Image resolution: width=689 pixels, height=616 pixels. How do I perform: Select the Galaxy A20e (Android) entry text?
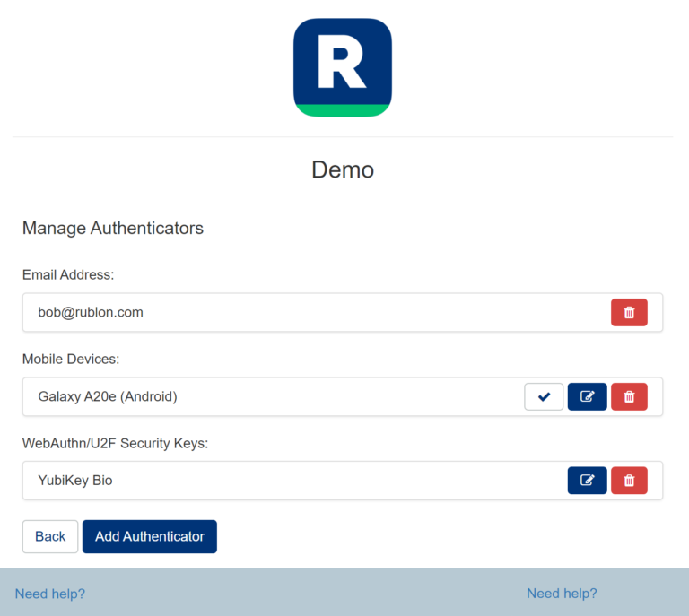click(x=108, y=396)
